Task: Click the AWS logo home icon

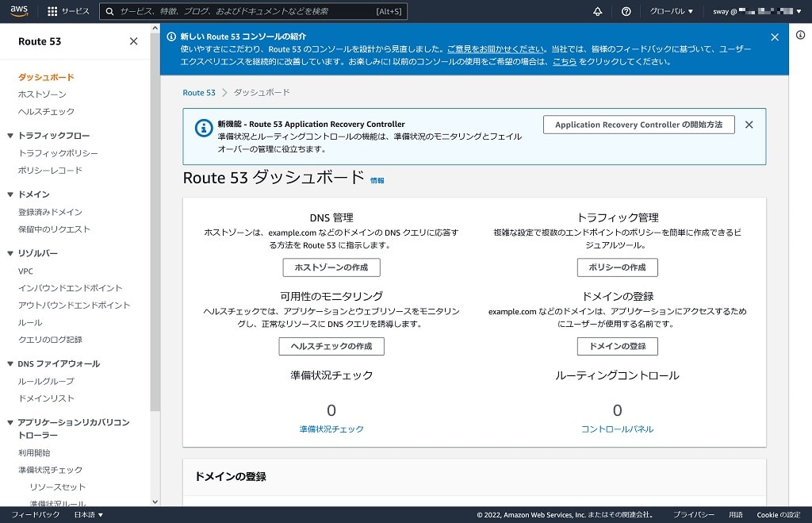Action: click(x=19, y=11)
